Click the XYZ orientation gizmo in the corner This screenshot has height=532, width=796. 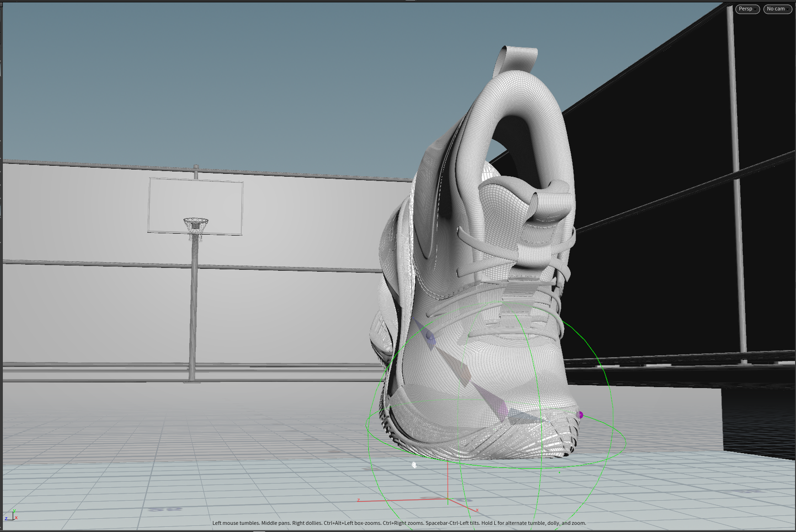pos(11,515)
